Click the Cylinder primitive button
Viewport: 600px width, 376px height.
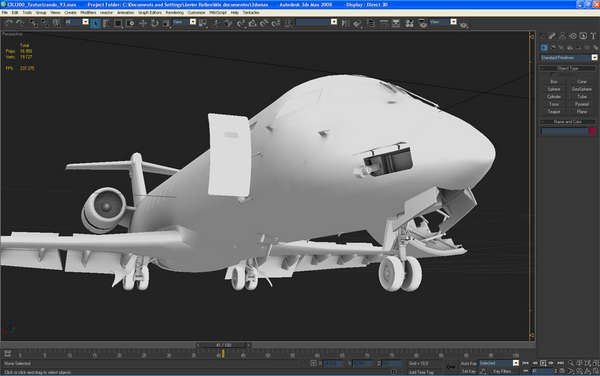[x=554, y=96]
